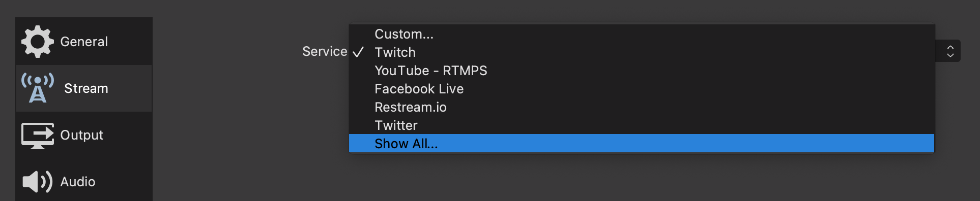Select Twitch in the service dropdown
Screen dimensions: 980x201
click(x=642, y=52)
